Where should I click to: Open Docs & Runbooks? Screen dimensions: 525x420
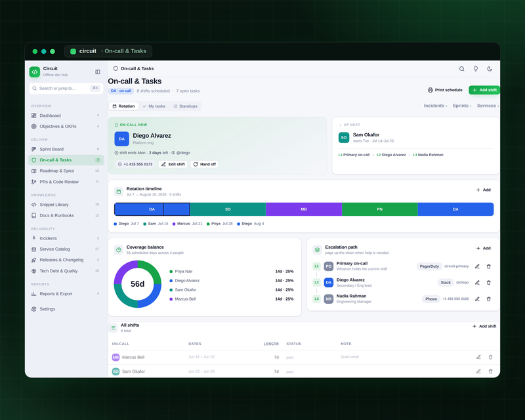[66, 215]
